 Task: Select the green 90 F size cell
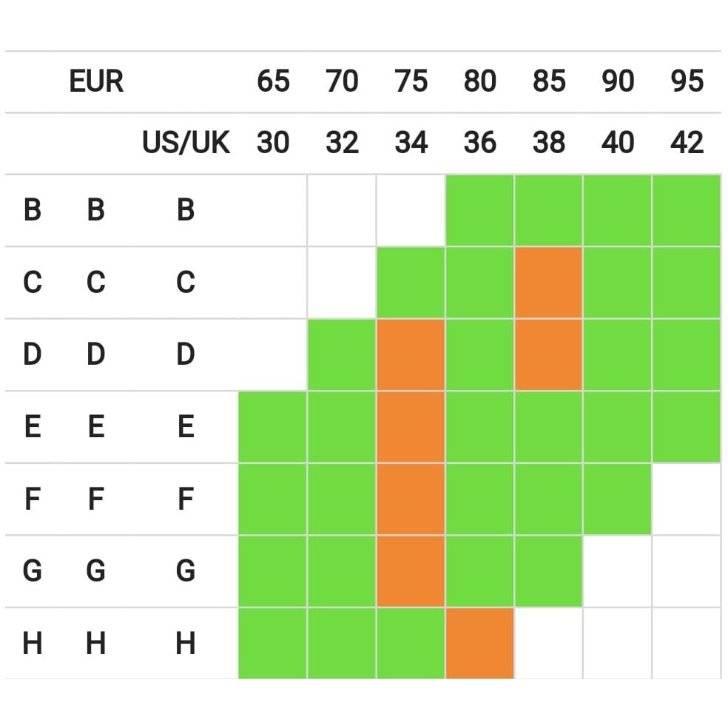click(x=617, y=499)
